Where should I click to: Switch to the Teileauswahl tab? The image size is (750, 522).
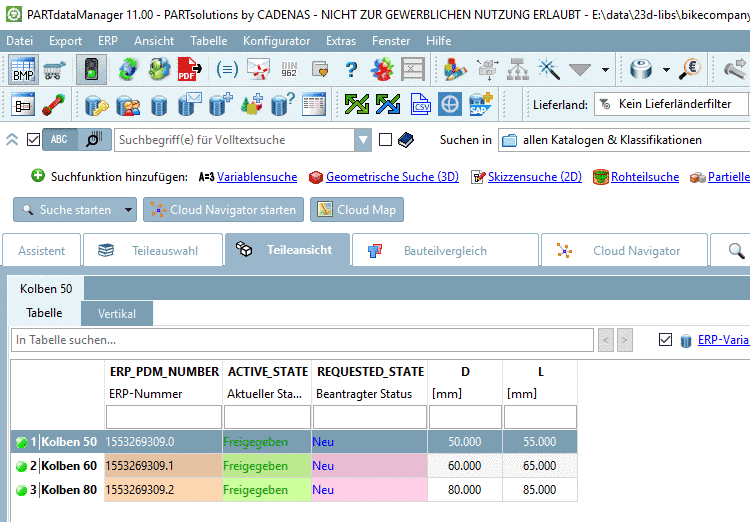153,250
